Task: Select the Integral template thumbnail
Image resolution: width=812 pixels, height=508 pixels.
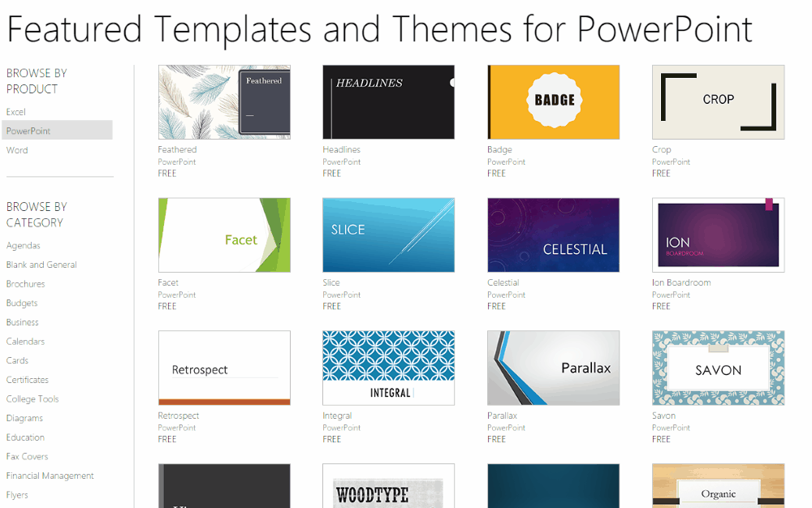Action: [388, 368]
